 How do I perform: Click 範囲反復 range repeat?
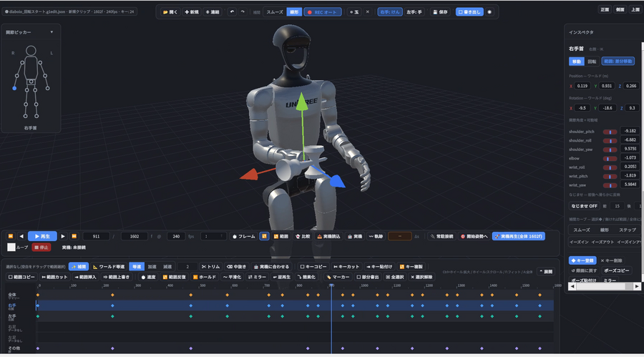tap(175, 277)
